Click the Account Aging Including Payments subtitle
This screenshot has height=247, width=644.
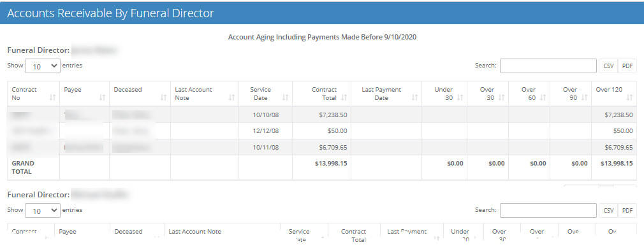323,37
